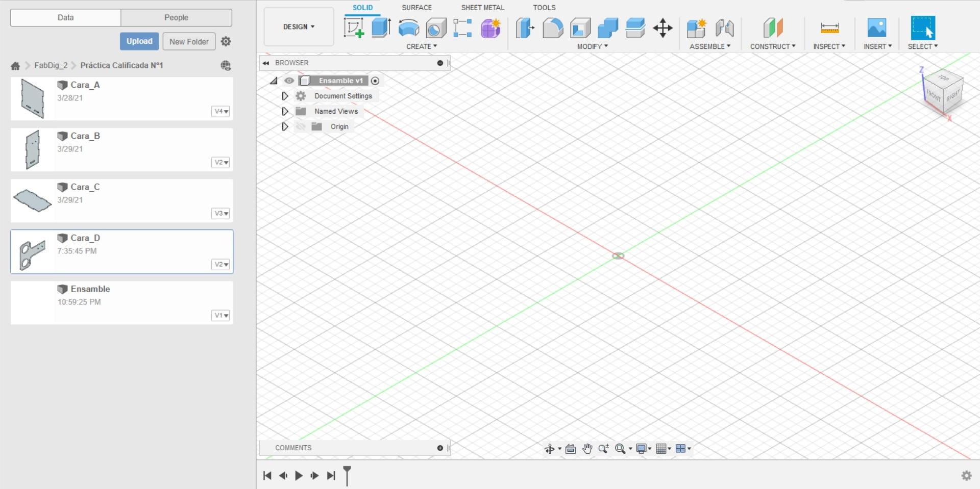Select the Create Sketch tool
The width and height of the screenshot is (980, 489).
click(354, 28)
